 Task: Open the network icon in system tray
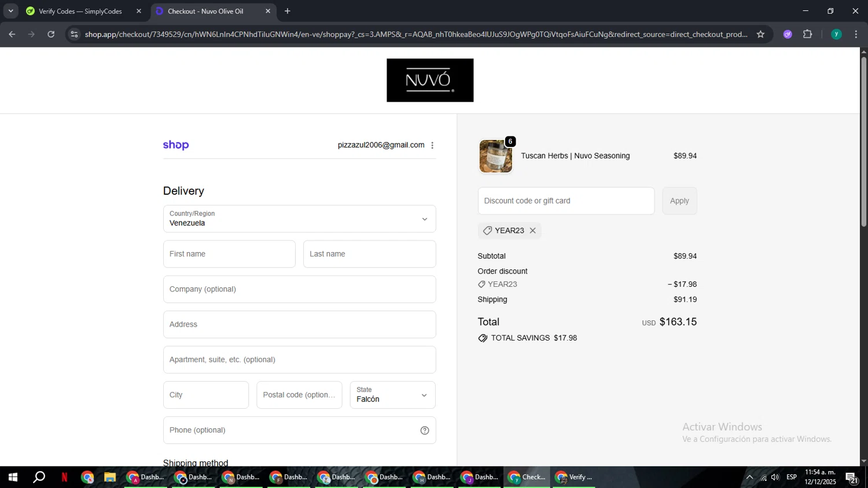click(763, 477)
